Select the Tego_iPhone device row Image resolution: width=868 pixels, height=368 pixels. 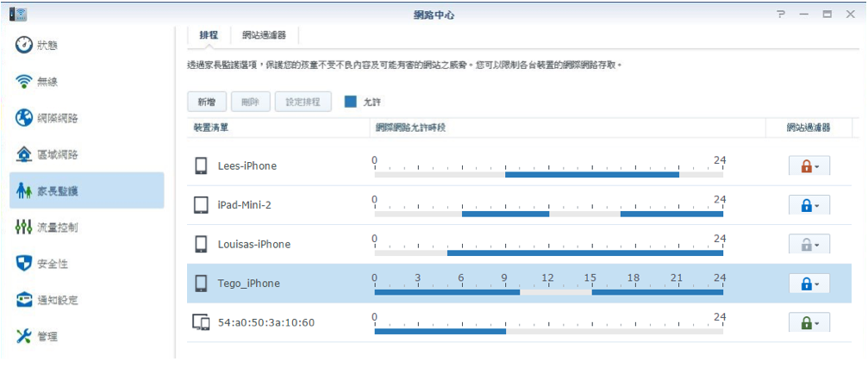519,284
